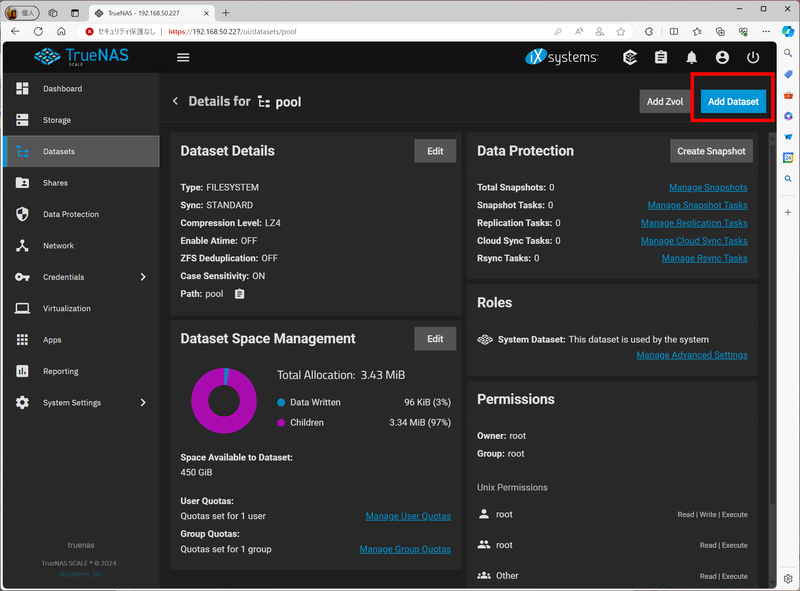The width and height of the screenshot is (800, 591).
Task: Click the Virtualization laptop icon
Action: (22, 308)
